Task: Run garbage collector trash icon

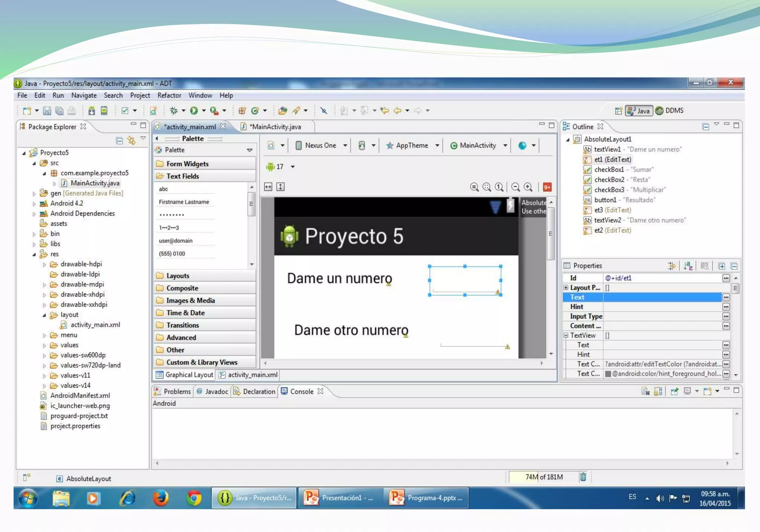Action: click(583, 477)
